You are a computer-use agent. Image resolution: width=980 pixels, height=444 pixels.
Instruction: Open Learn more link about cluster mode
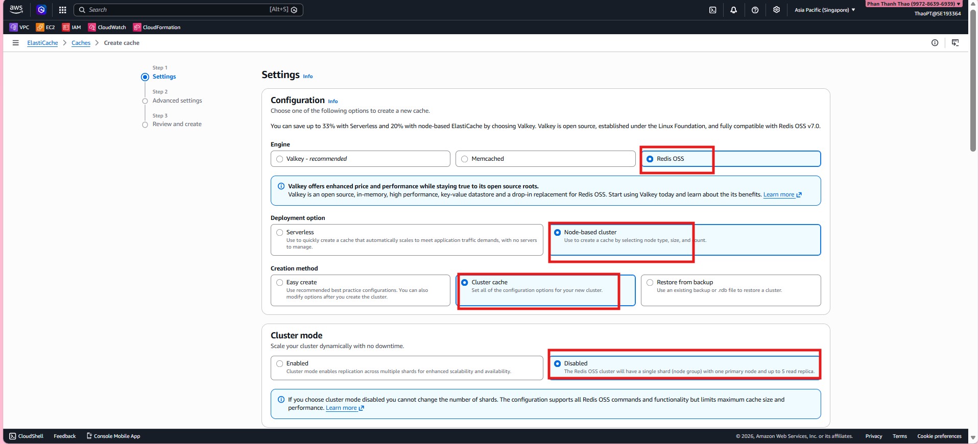345,408
